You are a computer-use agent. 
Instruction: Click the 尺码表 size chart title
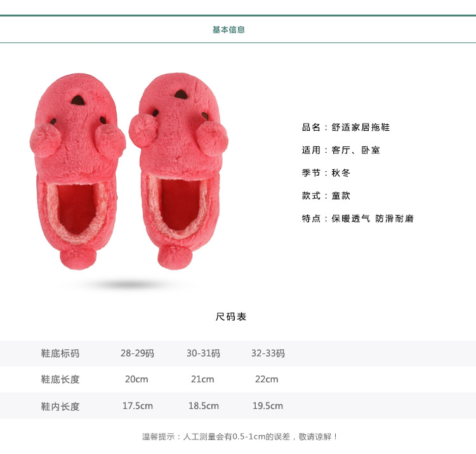click(231, 316)
